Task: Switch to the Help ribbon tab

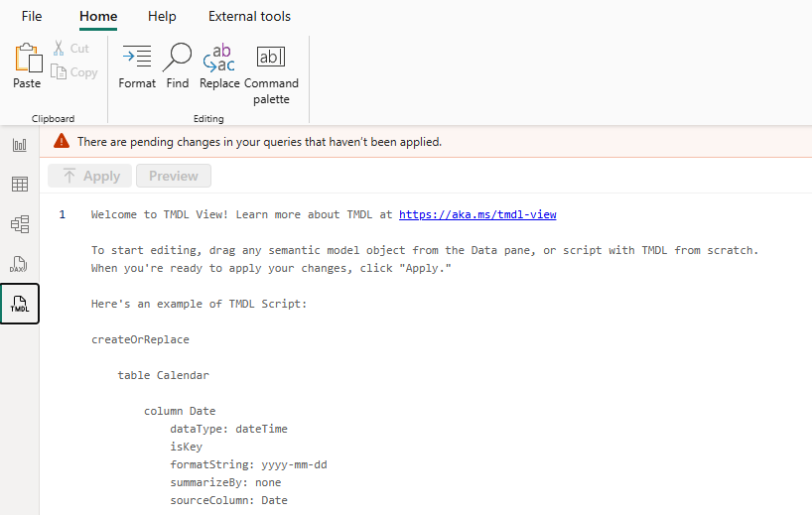Action: click(162, 16)
